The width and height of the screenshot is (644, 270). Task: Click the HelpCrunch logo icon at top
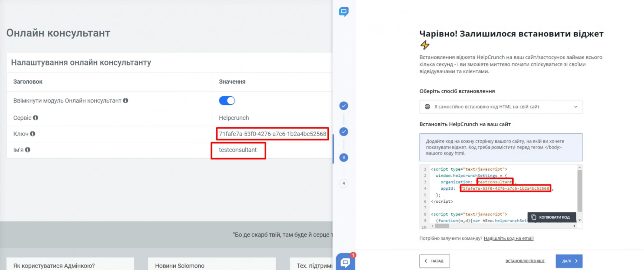pyautogui.click(x=344, y=12)
